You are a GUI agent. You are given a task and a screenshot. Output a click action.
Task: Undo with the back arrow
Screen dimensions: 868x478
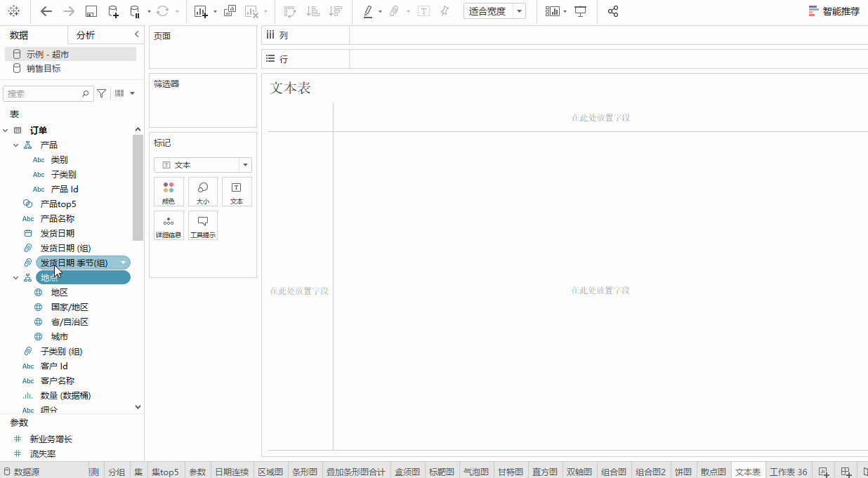coord(46,11)
